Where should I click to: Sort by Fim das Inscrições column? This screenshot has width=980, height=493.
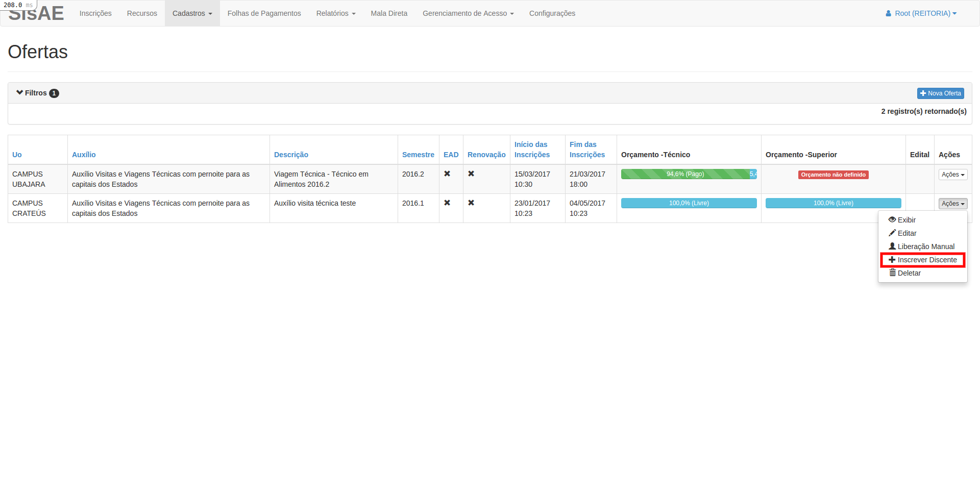coord(587,150)
